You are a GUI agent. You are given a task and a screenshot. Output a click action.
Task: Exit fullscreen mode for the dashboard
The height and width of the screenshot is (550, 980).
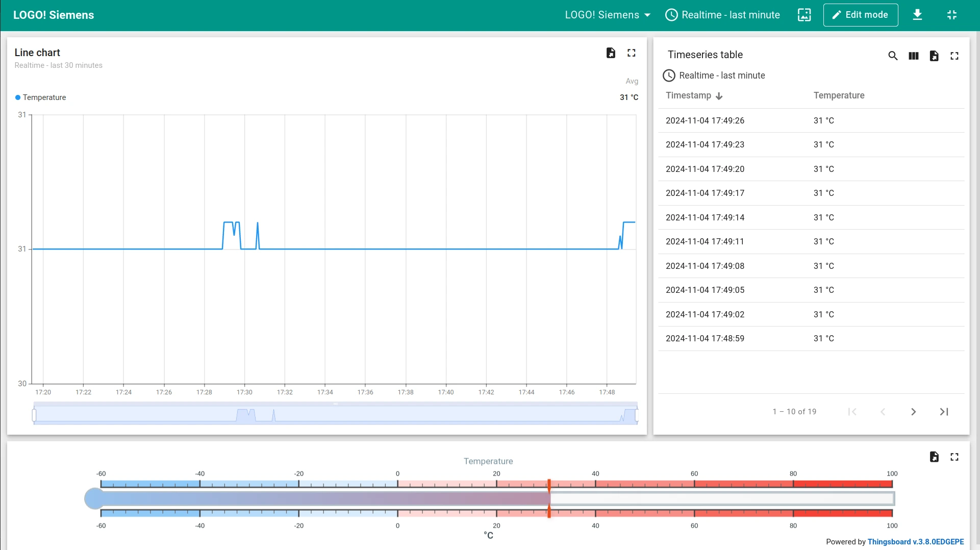point(952,15)
